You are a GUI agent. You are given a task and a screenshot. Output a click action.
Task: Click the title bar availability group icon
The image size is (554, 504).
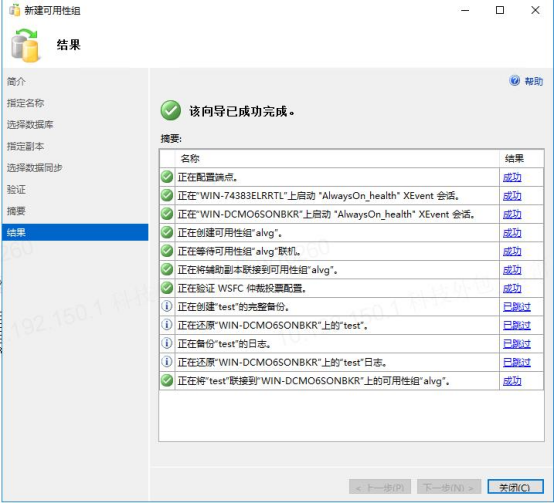tap(14, 10)
